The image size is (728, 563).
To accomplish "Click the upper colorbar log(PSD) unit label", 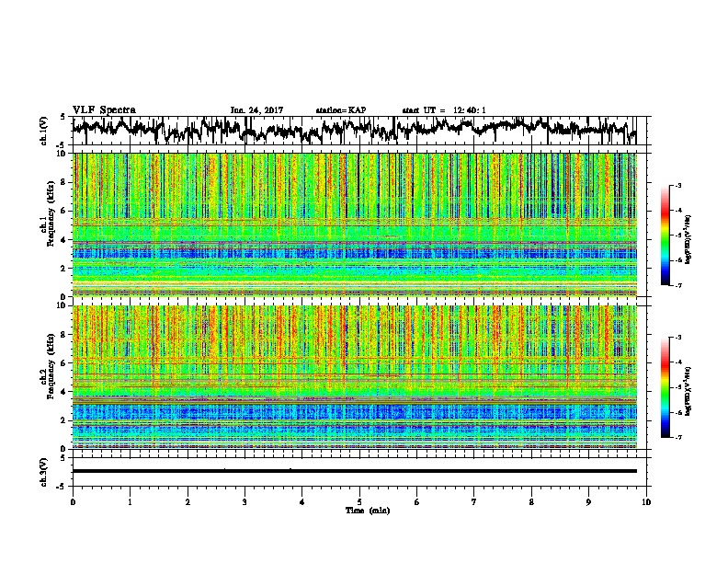I will pos(688,239).
